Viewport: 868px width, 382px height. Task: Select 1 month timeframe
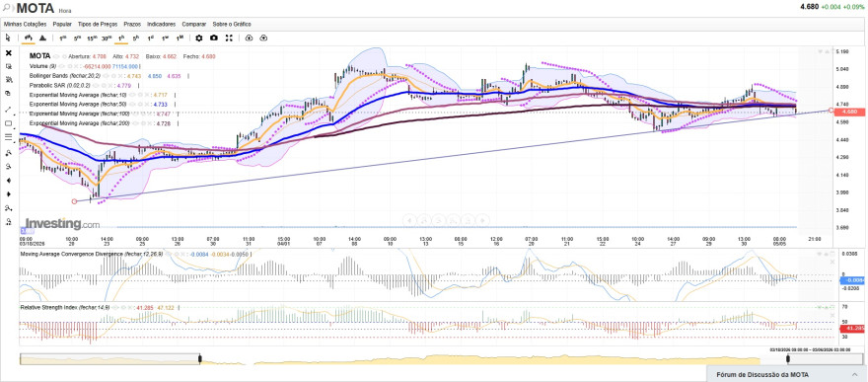pos(180,38)
